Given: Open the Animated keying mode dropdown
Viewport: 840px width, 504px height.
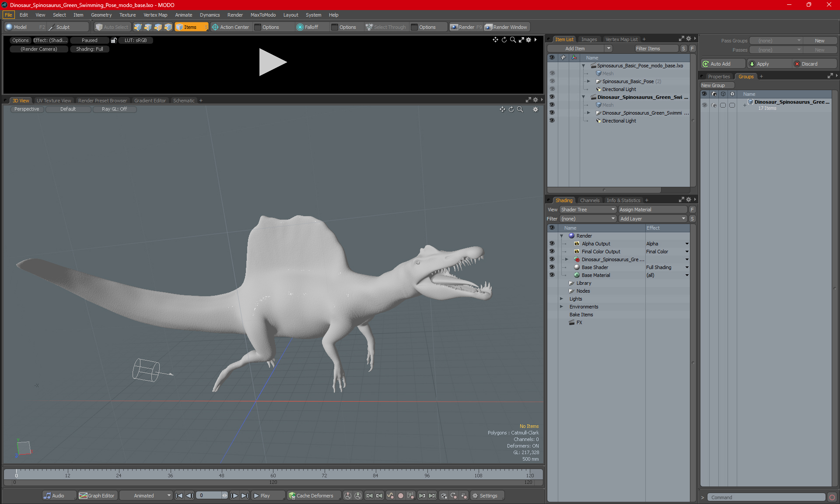Looking at the screenshot, I should (x=147, y=496).
